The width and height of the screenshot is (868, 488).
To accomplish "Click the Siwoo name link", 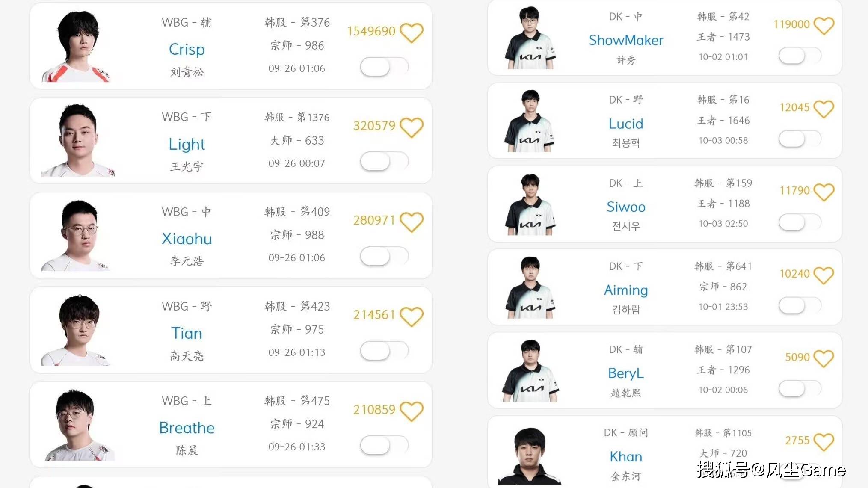I will click(625, 207).
